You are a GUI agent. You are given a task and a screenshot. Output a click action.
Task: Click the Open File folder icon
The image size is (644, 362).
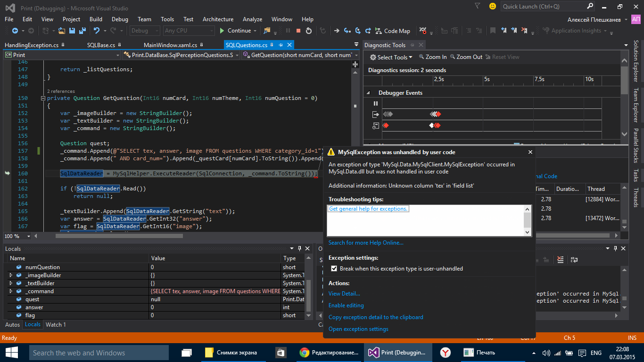pos(63,31)
